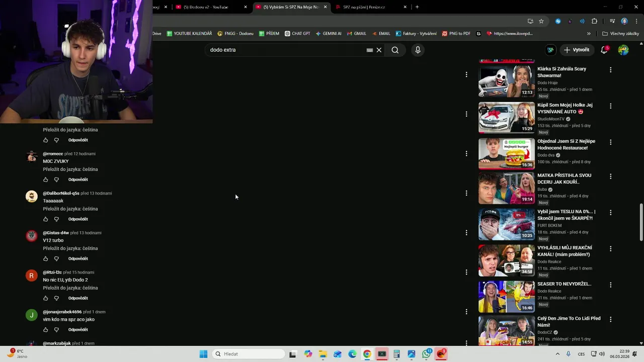This screenshot has width=644, height=362.
Task: Open @DaliborNikel-q5s channel name
Action: pyautogui.click(x=61, y=193)
